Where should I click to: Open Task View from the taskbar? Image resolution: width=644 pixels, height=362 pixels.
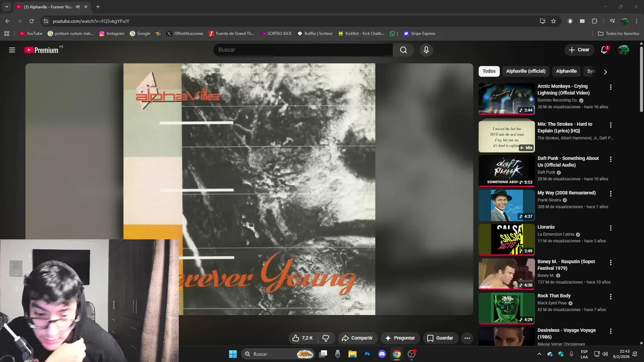[x=324, y=354]
